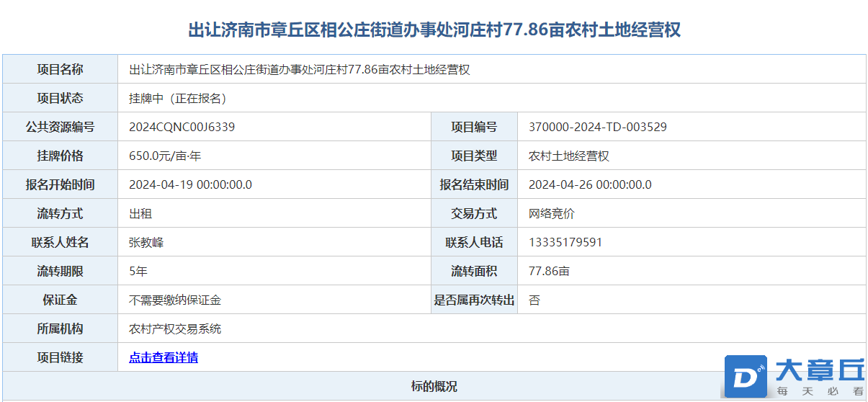868x402 pixels.
Task: Select the 保证金 label
Action: (60, 300)
